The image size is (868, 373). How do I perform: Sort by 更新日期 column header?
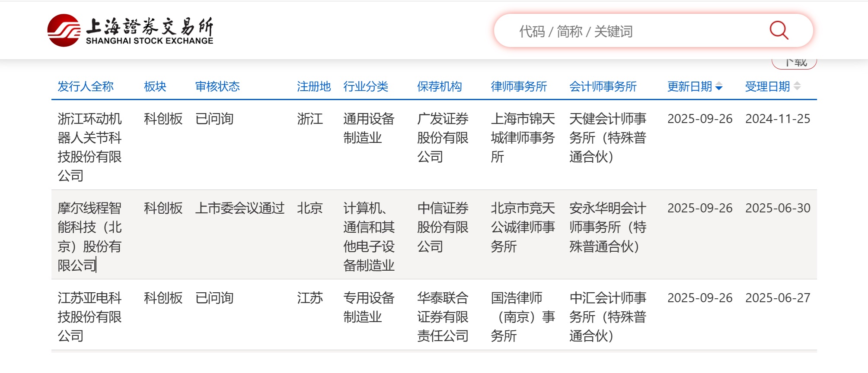689,87
